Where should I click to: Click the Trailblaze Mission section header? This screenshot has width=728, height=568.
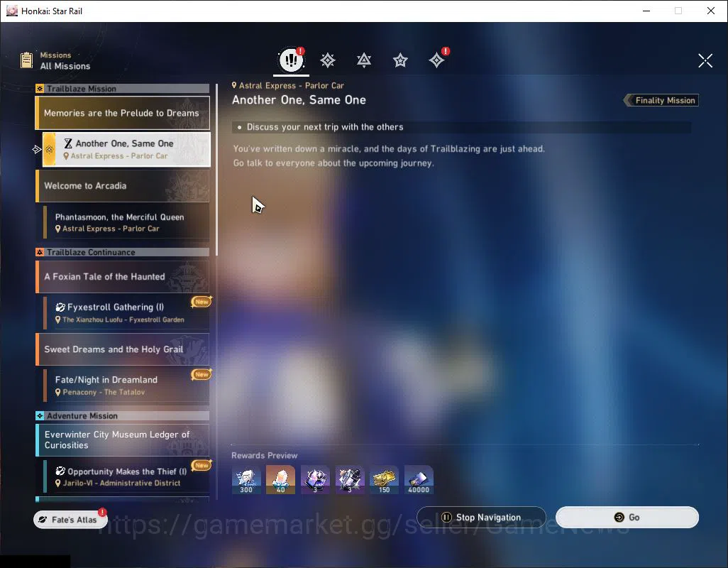tap(123, 89)
